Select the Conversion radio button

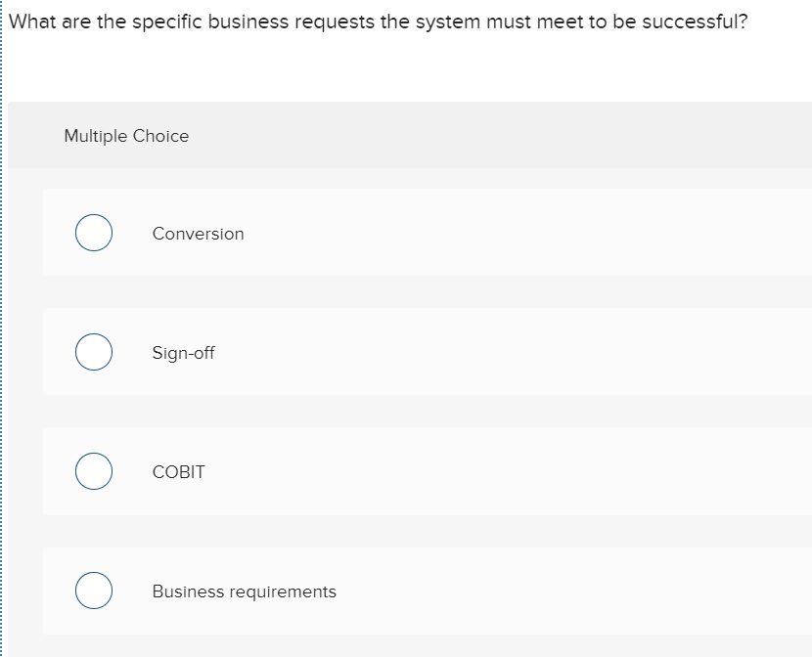coord(93,233)
